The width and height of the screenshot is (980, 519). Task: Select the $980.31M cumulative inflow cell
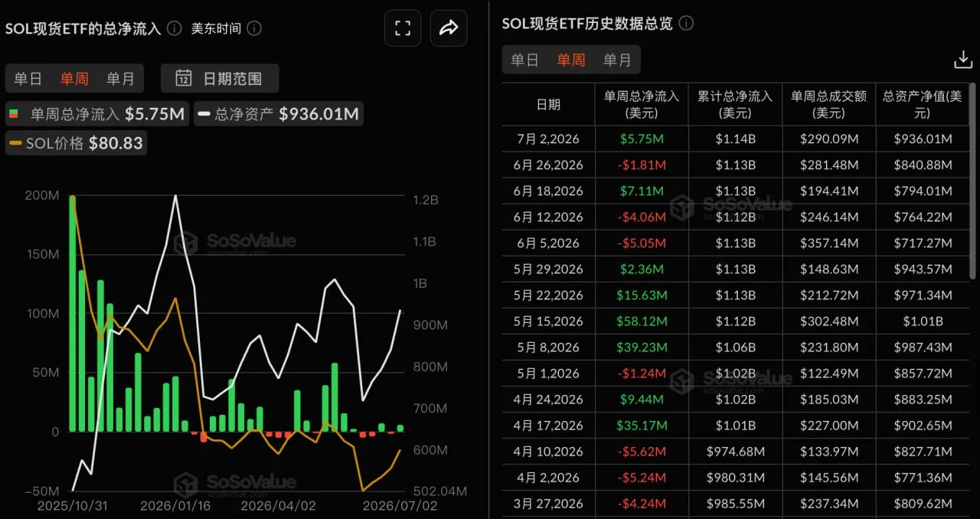(x=735, y=477)
